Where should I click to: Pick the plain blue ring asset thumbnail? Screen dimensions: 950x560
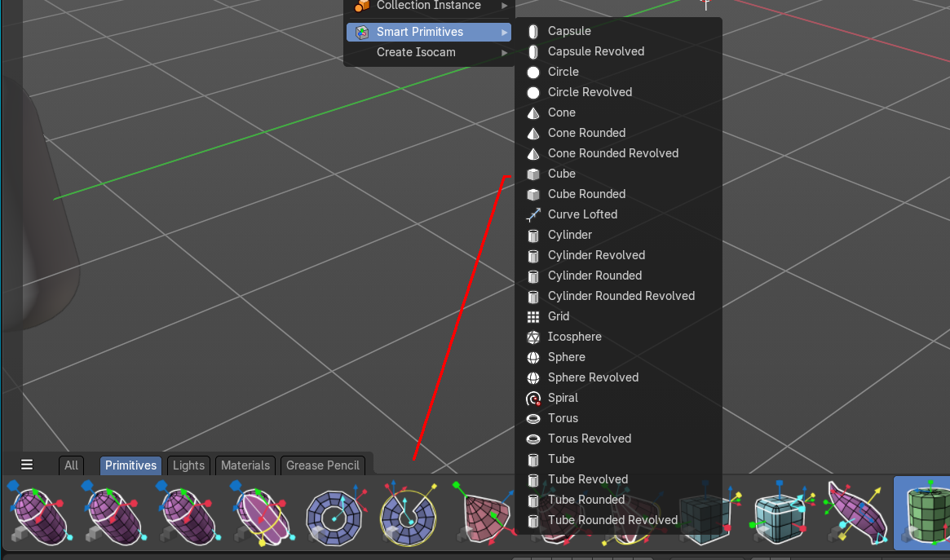pos(334,514)
